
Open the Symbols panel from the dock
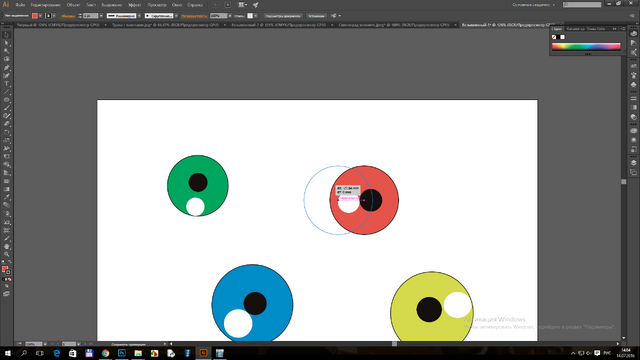coord(633,84)
